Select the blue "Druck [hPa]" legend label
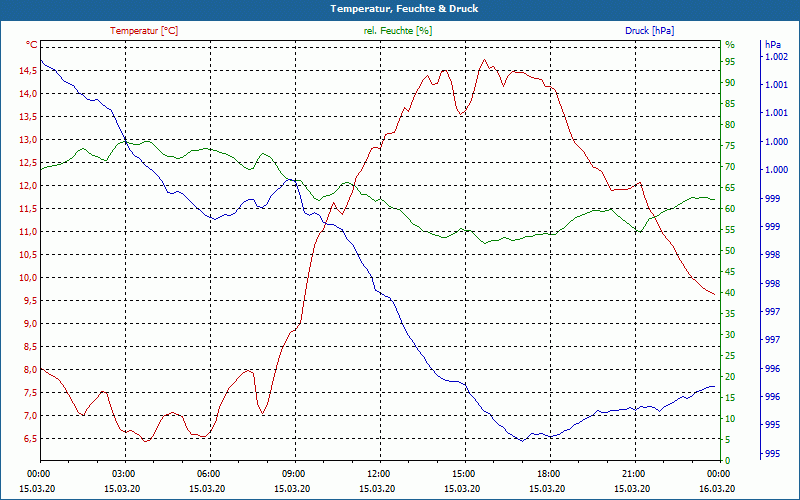The height and width of the screenshot is (500, 800). point(649,31)
